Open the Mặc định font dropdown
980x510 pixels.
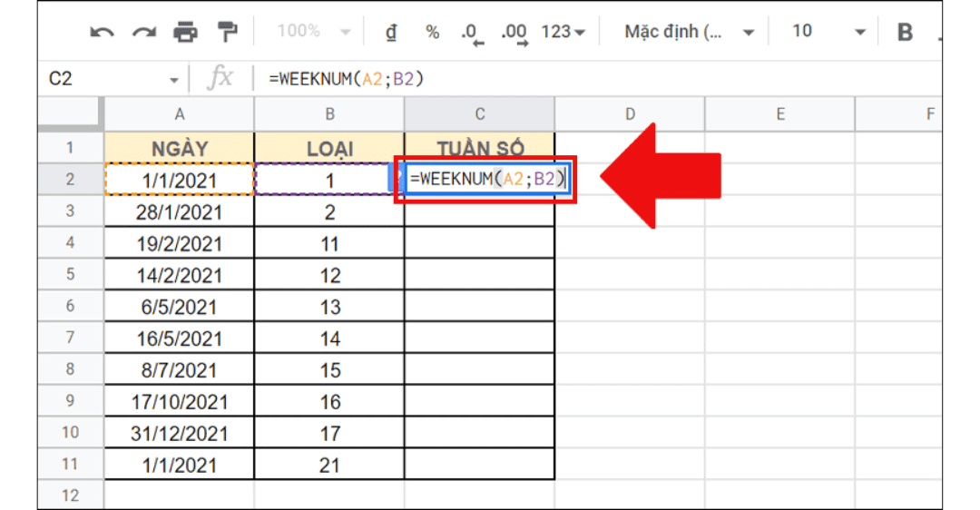coord(689,31)
